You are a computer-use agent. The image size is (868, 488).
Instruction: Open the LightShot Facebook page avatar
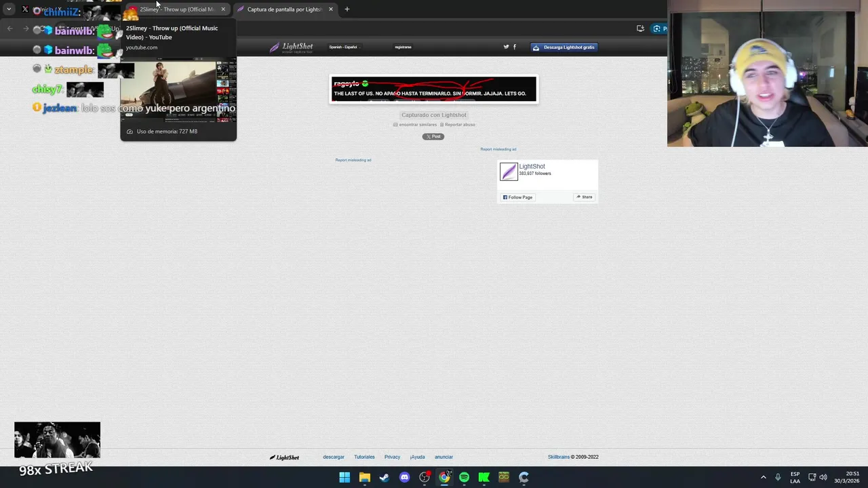tap(509, 171)
